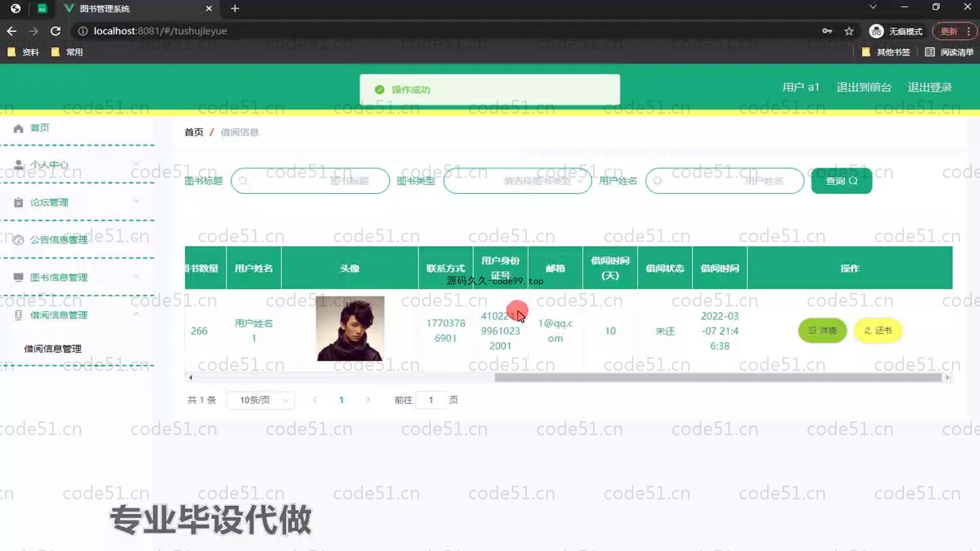Click the browser back arrow
Image resolution: width=980 pixels, height=551 pixels.
click(x=11, y=31)
